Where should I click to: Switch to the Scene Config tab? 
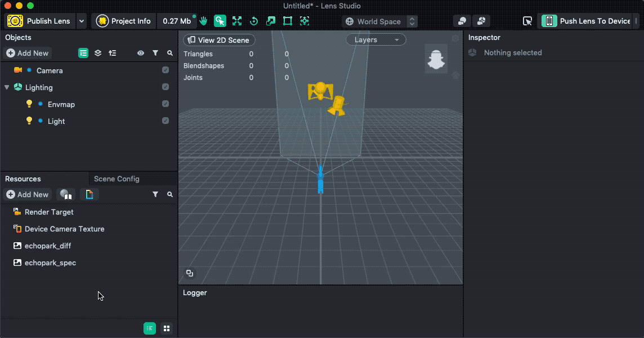click(117, 179)
